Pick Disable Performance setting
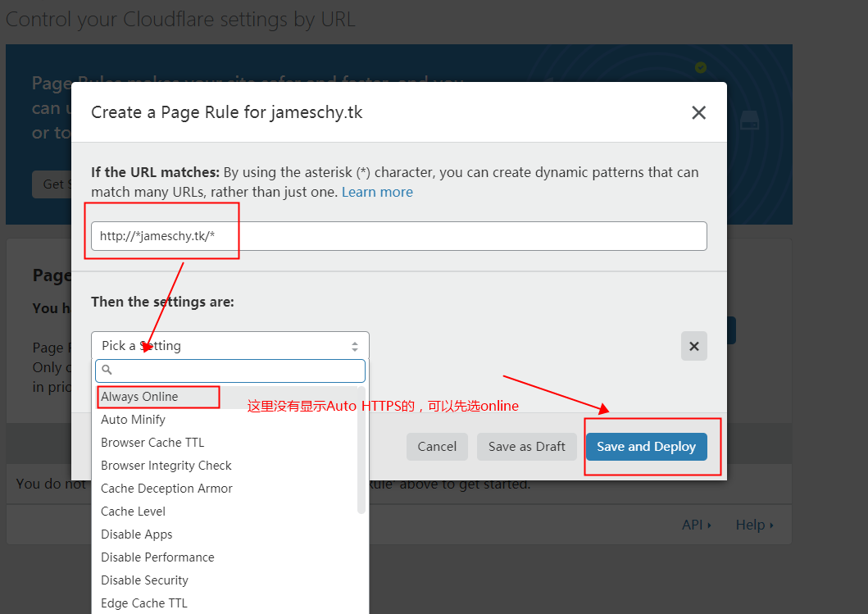 225,557
